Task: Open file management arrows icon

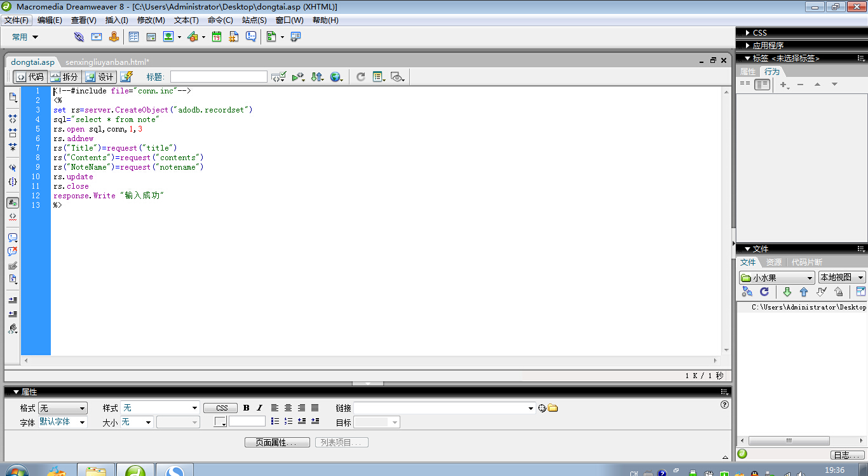Action: (317, 77)
